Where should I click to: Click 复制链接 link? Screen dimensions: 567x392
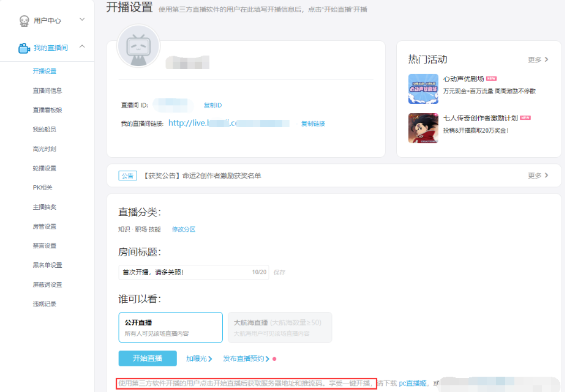coord(313,124)
